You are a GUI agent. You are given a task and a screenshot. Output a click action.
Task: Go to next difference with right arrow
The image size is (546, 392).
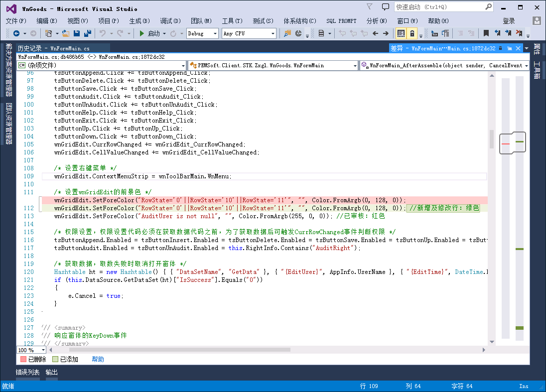(x=386, y=33)
